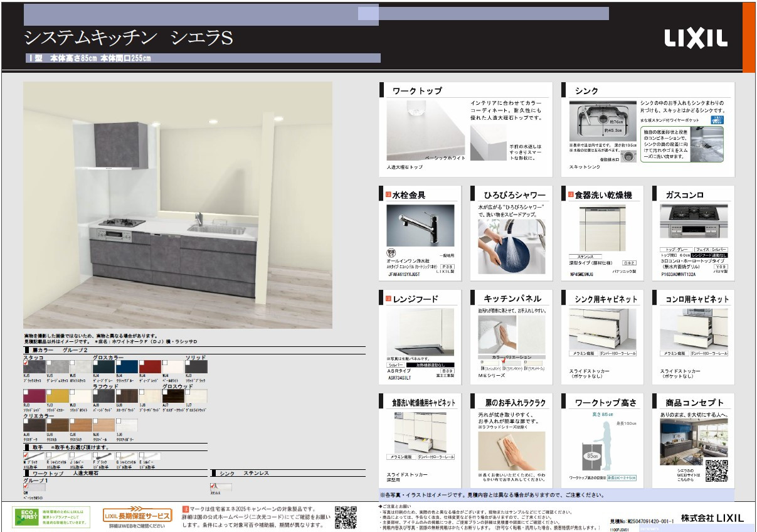Screen dimensions: 757x532
Task: Pick the navy クラシックブルー color swatch
Action: pos(127,367)
